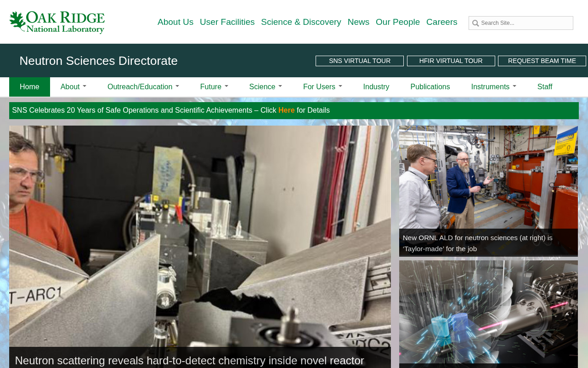Open the neutron scattering reactor story image
This screenshot has width=588, height=368.
tap(200, 236)
